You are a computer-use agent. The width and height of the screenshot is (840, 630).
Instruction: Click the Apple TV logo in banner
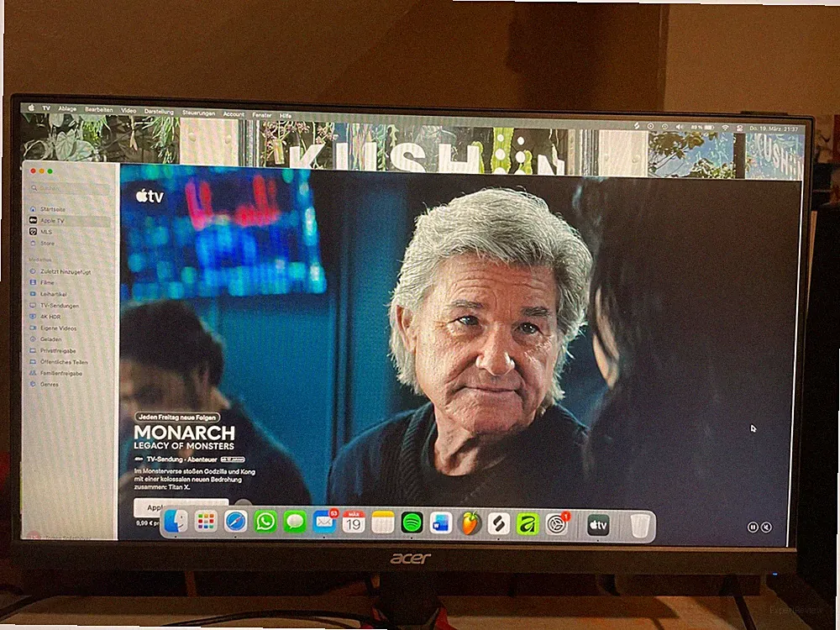150,196
